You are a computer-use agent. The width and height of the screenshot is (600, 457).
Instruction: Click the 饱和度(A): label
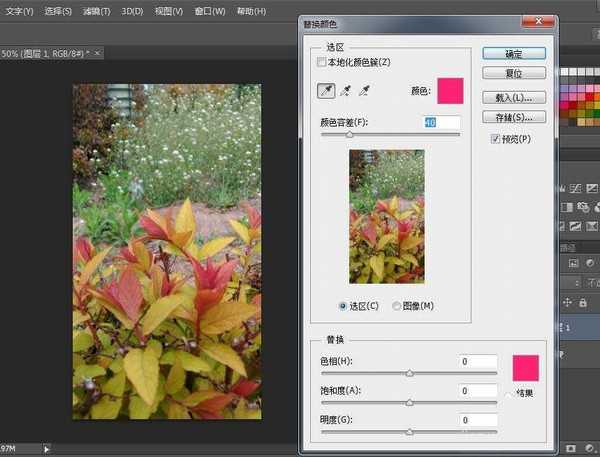click(341, 390)
